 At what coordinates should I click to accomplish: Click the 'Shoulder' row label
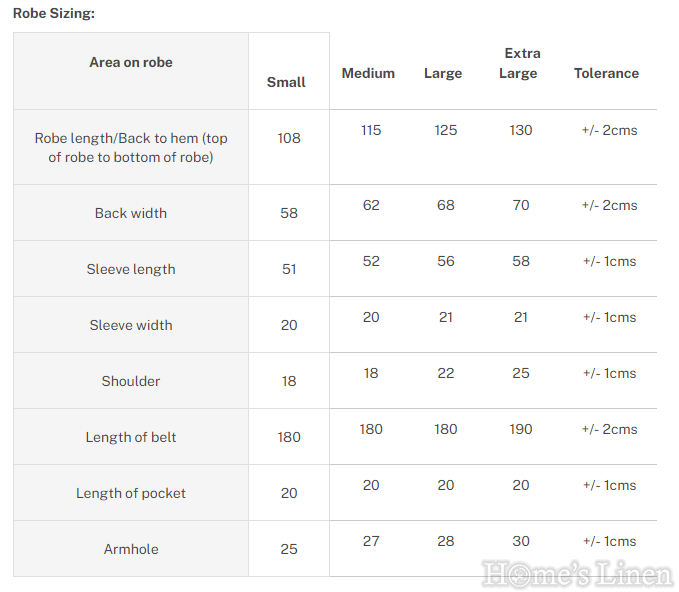tap(131, 381)
